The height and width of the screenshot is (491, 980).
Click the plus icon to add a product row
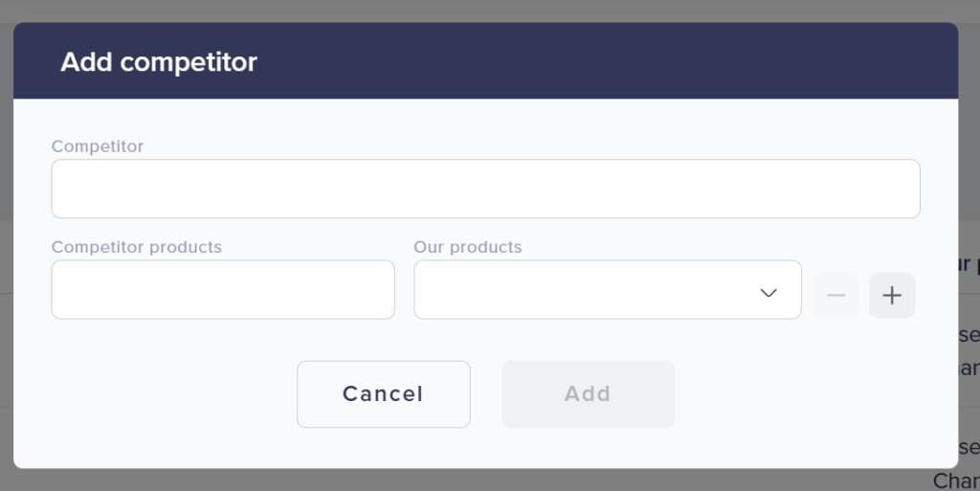click(891, 296)
